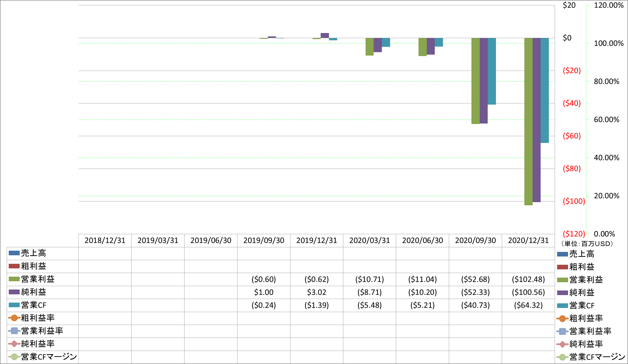Select the $3.02 net income cell
Viewport: 628px width, 364px height.
[317, 292]
